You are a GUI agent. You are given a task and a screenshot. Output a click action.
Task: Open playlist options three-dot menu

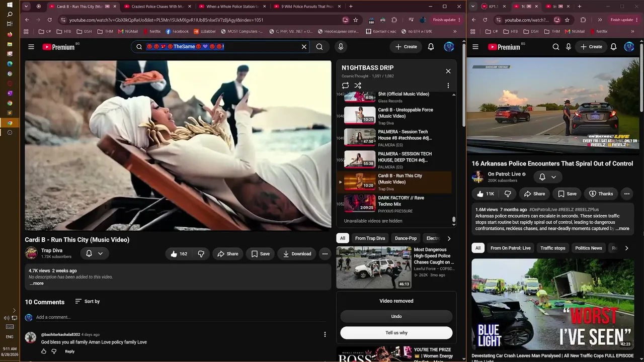(448, 85)
